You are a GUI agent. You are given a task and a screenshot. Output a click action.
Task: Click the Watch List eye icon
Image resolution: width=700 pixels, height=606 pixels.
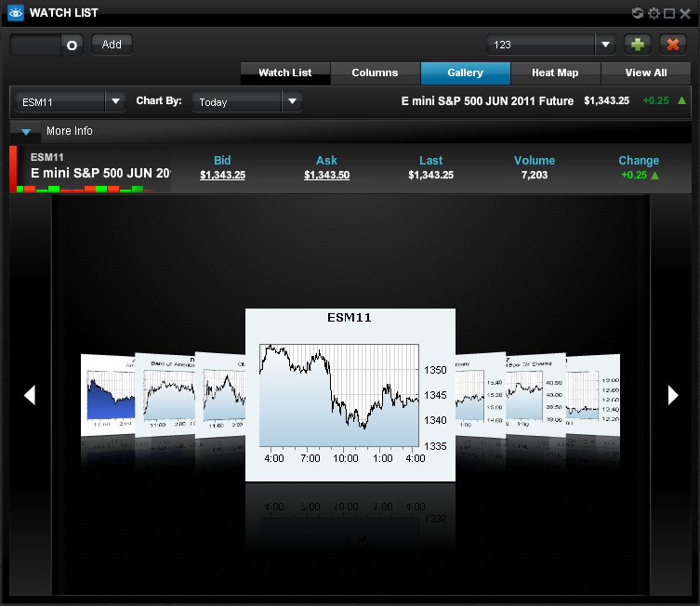16,12
